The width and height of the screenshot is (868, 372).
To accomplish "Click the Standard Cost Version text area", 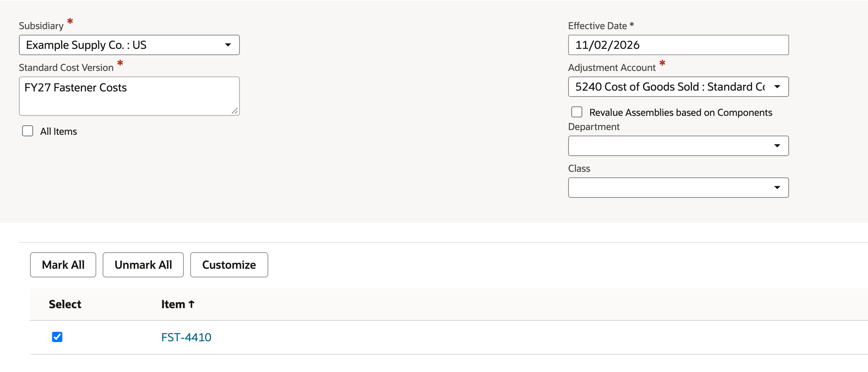I will click(129, 96).
